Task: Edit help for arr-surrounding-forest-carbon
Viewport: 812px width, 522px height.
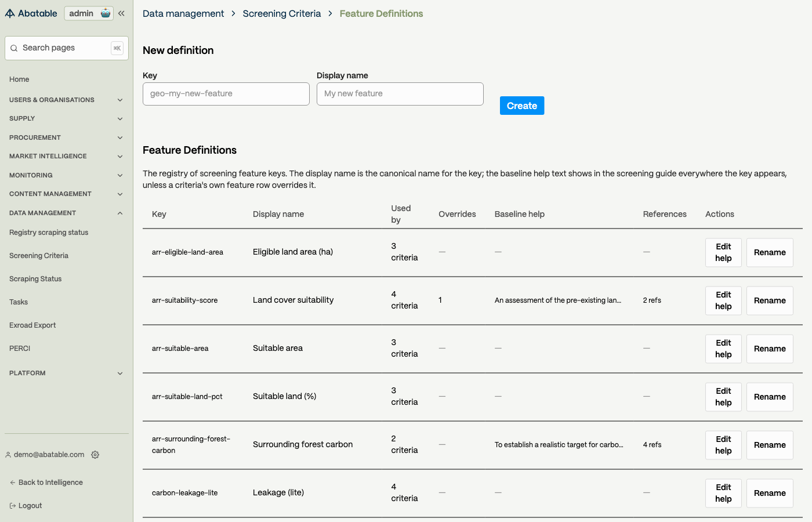Action: coord(723,445)
